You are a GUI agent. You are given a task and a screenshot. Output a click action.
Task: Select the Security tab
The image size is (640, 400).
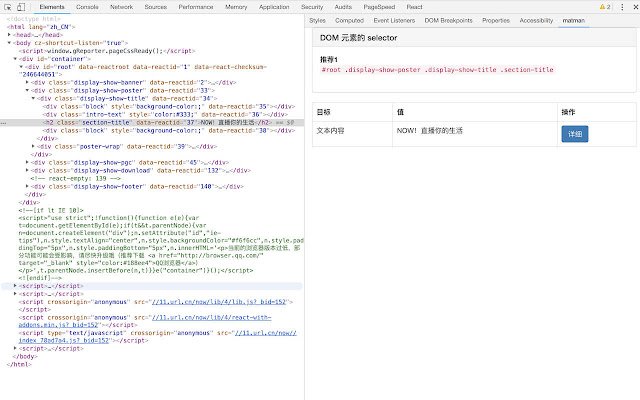pos(312,7)
